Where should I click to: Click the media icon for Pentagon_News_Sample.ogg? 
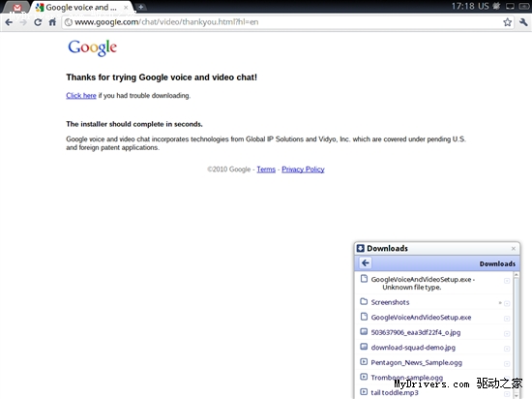click(x=364, y=362)
